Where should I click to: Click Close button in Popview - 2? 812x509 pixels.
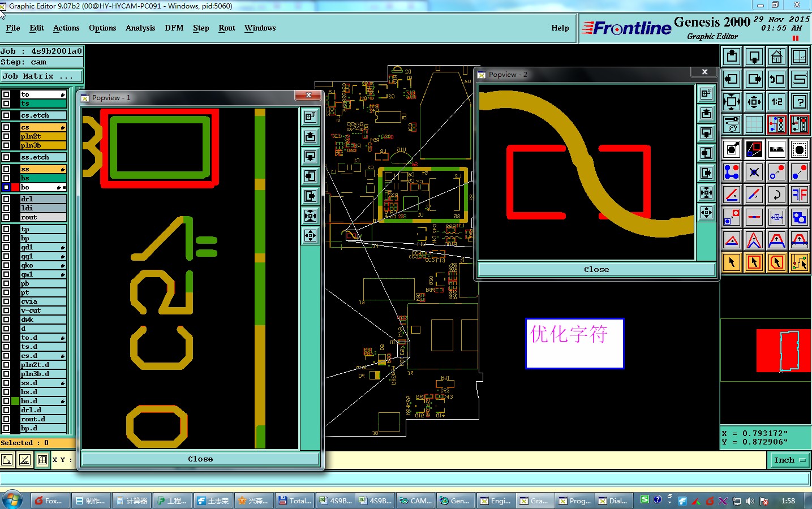tap(596, 269)
